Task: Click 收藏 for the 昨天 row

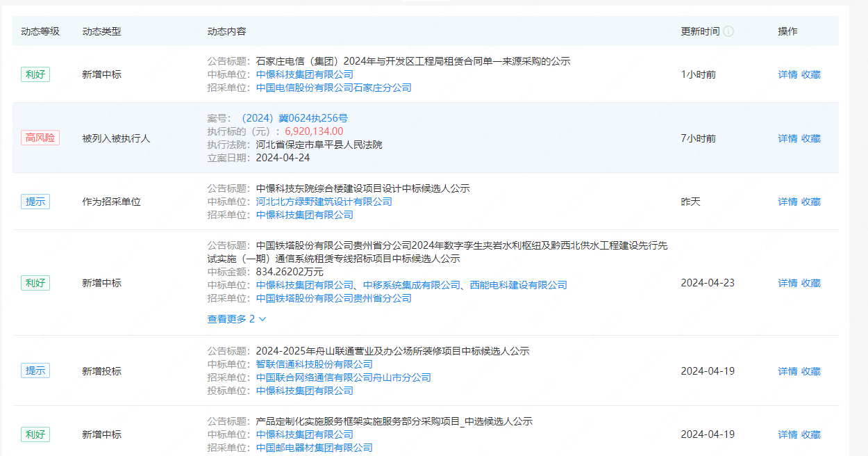Action: point(811,202)
